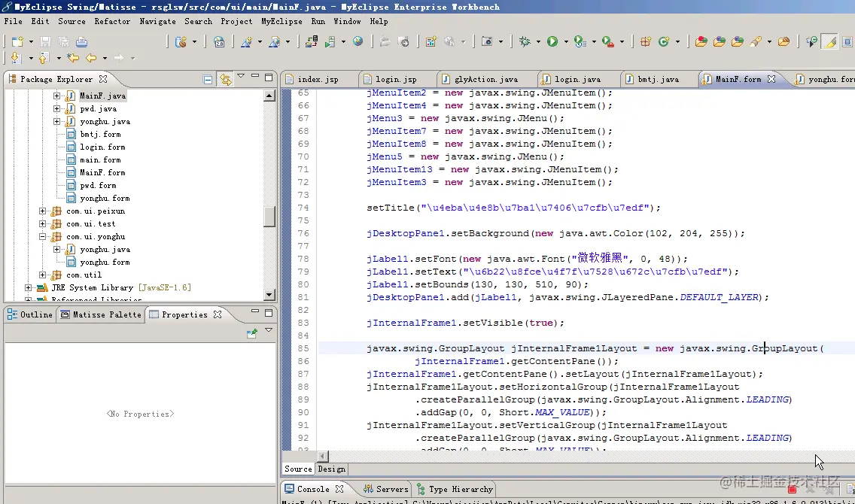This screenshot has width=855, height=504.
Task: Open the Refactor menu
Action: 112,21
